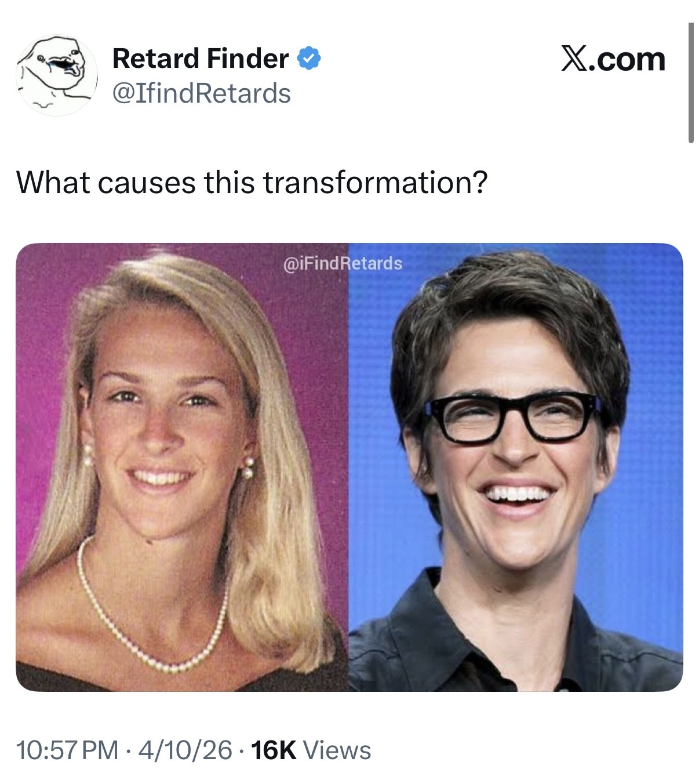Screen dimensions: 699x784
Task: Open the gray @-handle under display name
Action: tap(201, 93)
